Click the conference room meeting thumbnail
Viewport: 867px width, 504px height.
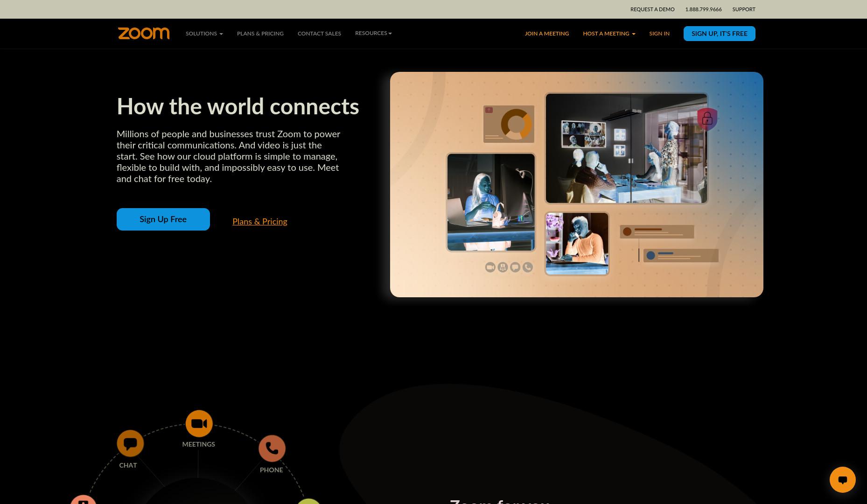coord(627,148)
